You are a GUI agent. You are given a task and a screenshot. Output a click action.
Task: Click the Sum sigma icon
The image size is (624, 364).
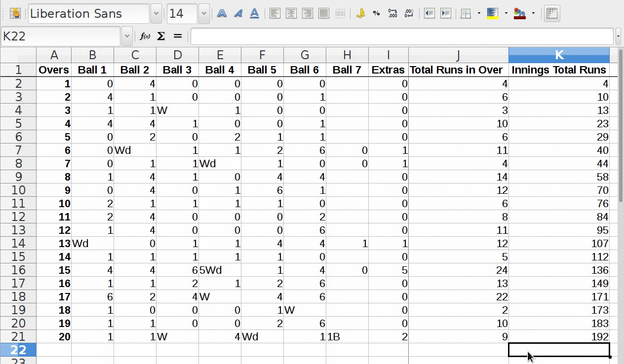click(x=161, y=36)
